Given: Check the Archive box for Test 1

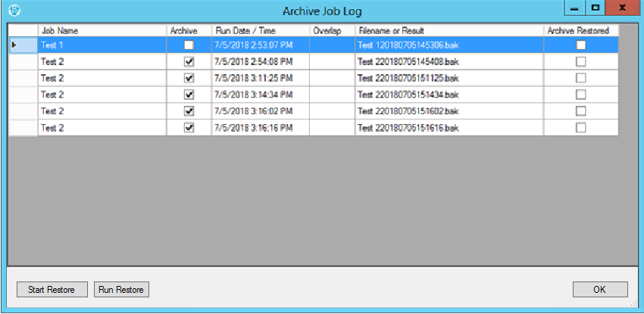Looking at the screenshot, I should (189, 45).
